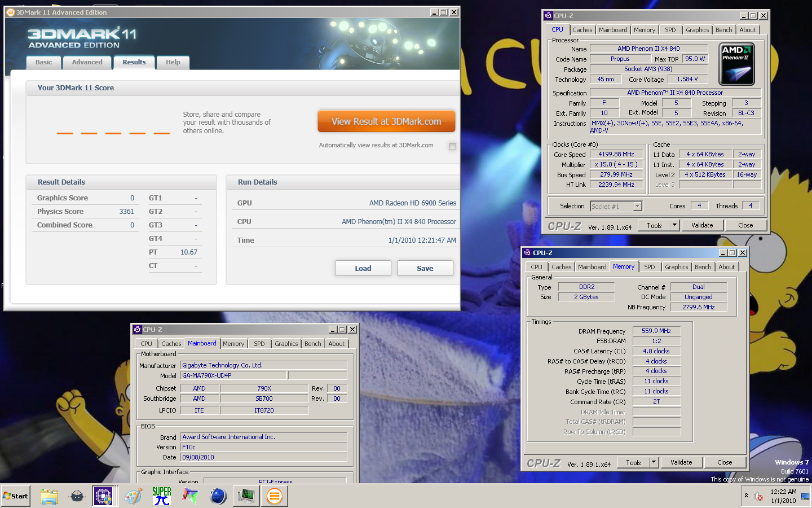Image resolution: width=812 pixels, height=508 pixels.
Task: Open the blue globe taskbar icon
Action: 218,496
